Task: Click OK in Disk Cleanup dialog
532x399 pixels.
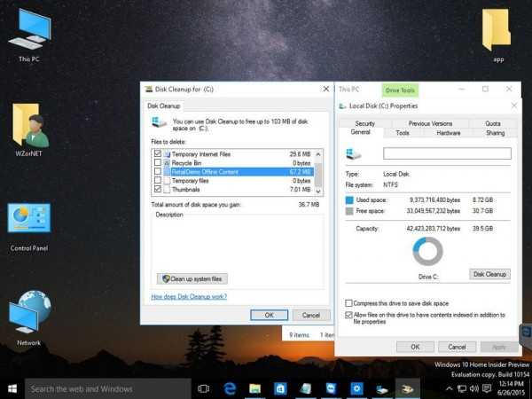Action: click(x=269, y=315)
